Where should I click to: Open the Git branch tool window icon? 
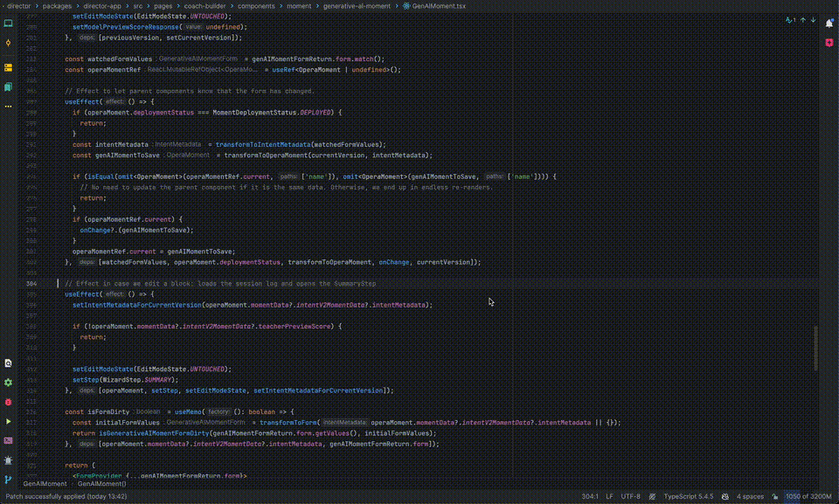(x=8, y=480)
